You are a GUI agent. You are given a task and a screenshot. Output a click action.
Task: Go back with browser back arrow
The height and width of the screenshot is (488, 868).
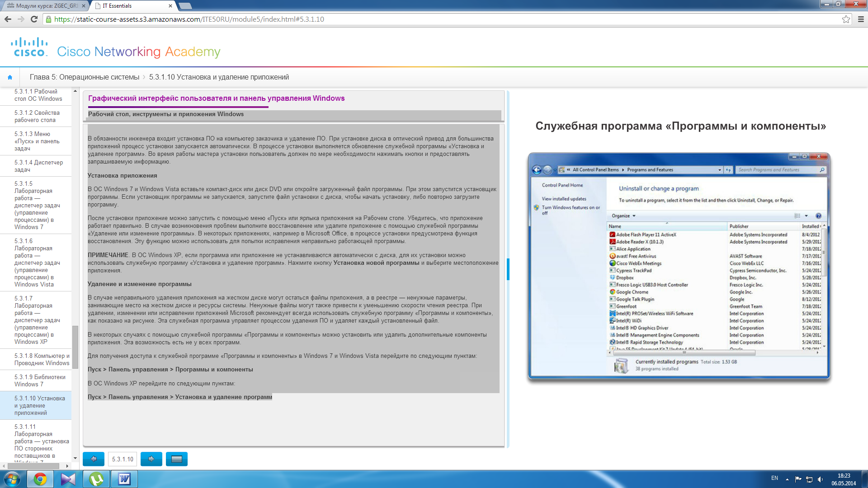coord(8,19)
